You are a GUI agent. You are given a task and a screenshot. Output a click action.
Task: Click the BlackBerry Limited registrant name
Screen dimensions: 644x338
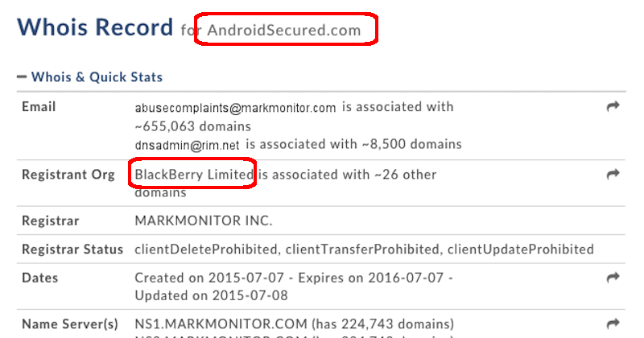tap(194, 175)
